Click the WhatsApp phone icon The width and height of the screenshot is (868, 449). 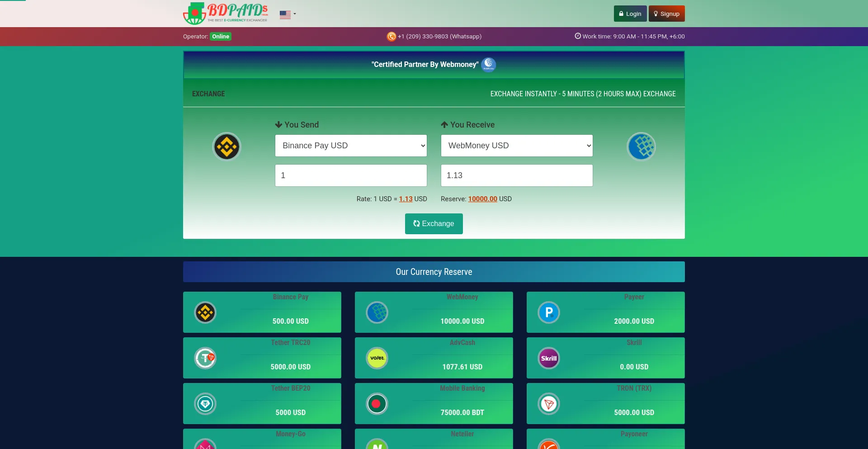pyautogui.click(x=392, y=37)
